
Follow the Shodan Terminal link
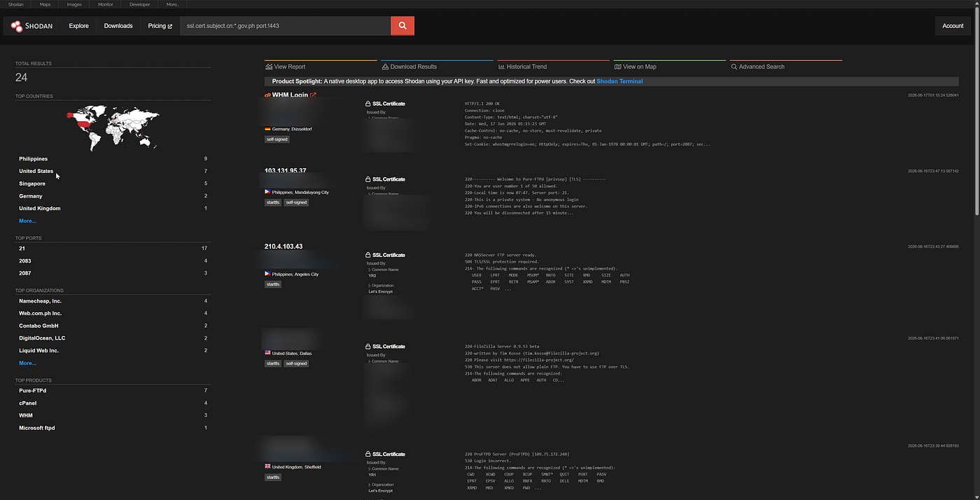tap(619, 81)
